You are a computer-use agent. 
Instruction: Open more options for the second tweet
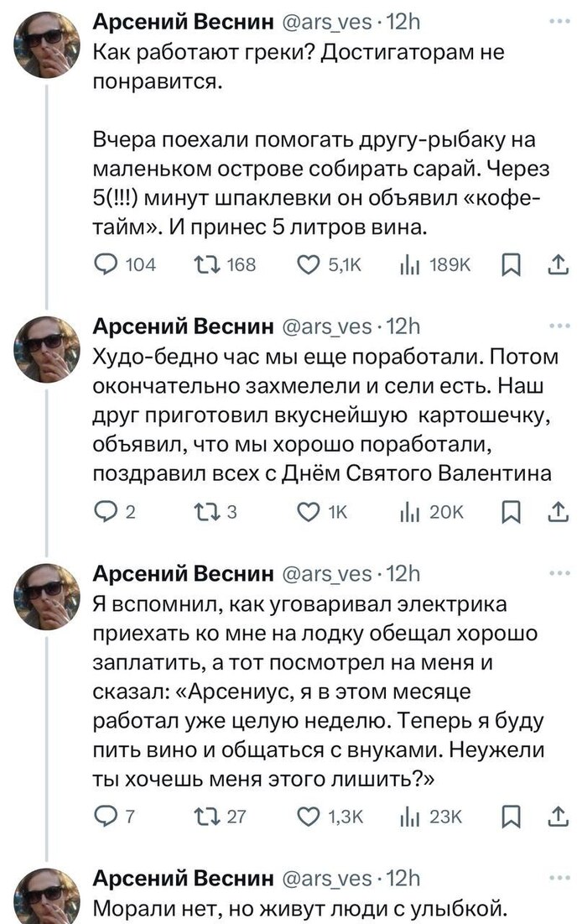pyautogui.click(x=556, y=325)
